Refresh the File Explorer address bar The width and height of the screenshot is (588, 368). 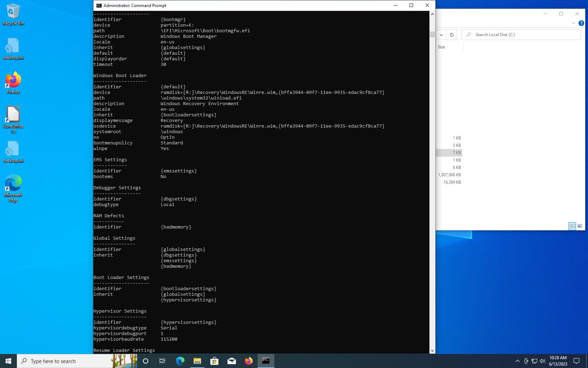point(451,35)
